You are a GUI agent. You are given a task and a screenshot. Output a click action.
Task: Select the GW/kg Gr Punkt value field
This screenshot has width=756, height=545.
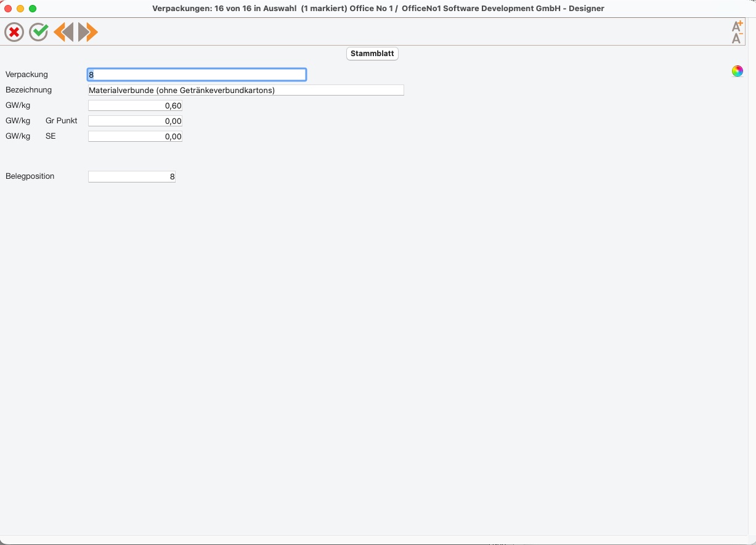[135, 121]
